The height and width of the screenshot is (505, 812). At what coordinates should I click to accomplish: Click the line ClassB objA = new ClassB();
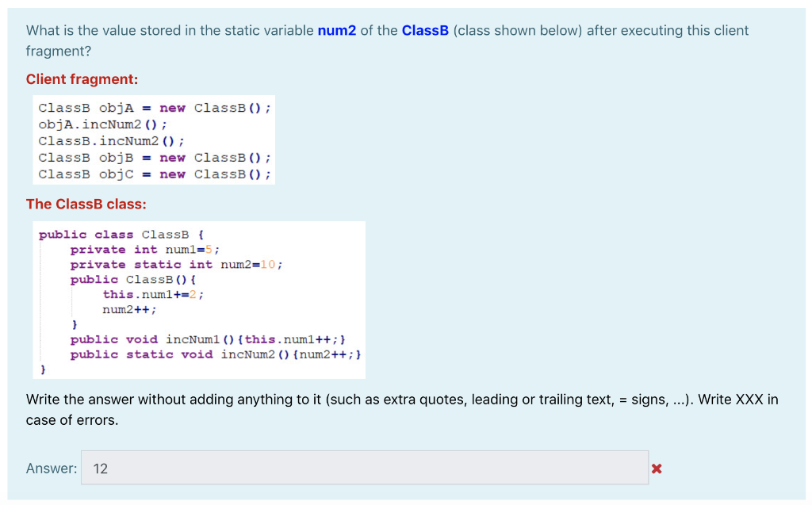click(155, 108)
